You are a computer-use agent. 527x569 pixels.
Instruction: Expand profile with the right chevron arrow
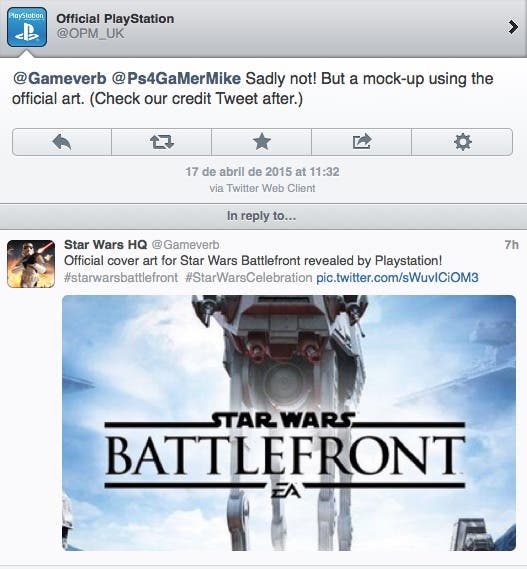[x=512, y=27]
